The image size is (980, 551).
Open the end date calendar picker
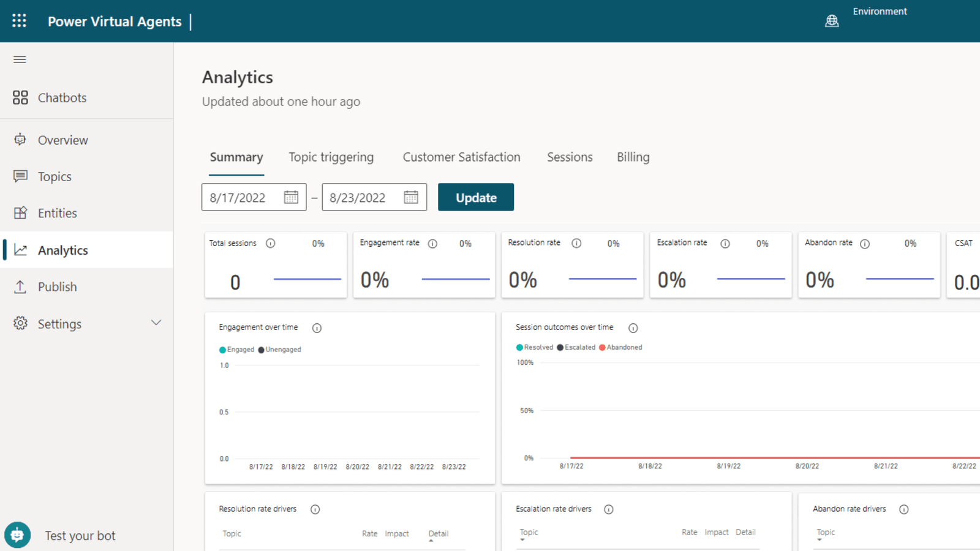pos(411,197)
